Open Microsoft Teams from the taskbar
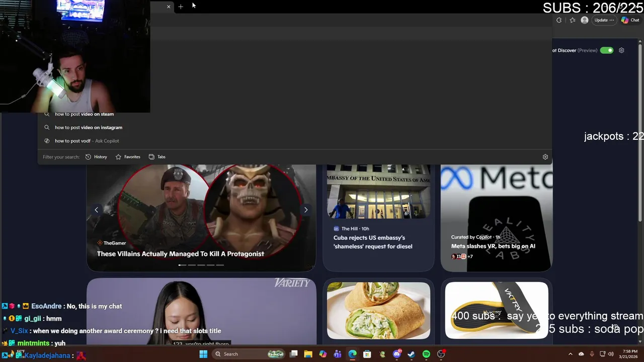This screenshot has height=362, width=644. (x=338, y=354)
